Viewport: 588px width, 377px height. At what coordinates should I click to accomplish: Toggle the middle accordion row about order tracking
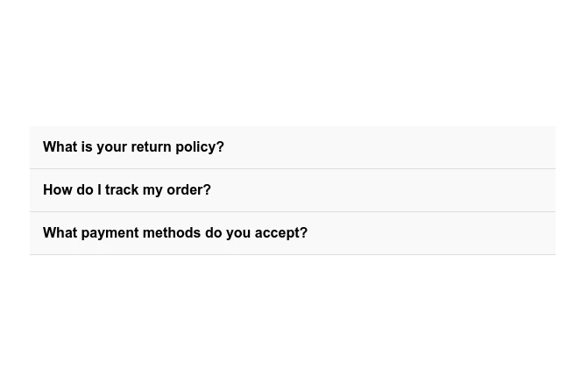pyautogui.click(x=292, y=190)
